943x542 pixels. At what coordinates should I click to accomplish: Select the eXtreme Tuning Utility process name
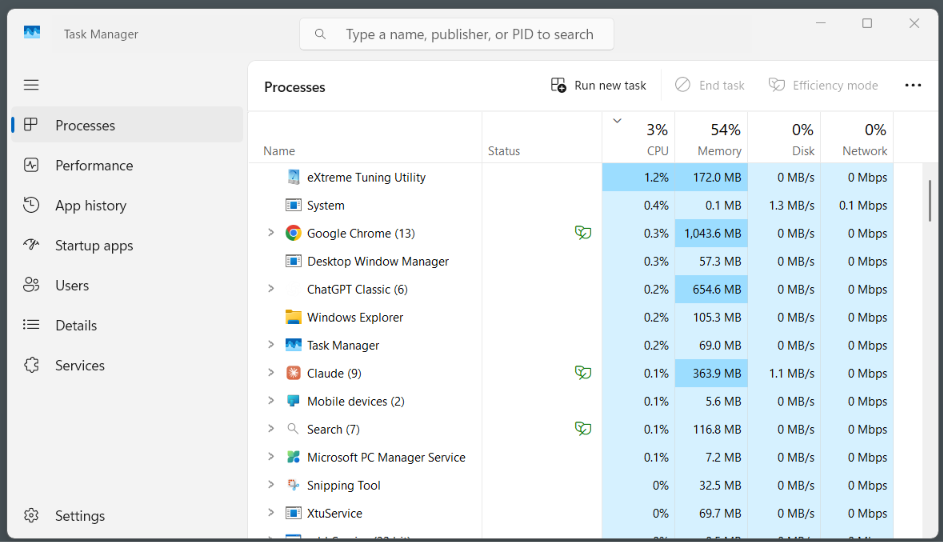coord(366,177)
